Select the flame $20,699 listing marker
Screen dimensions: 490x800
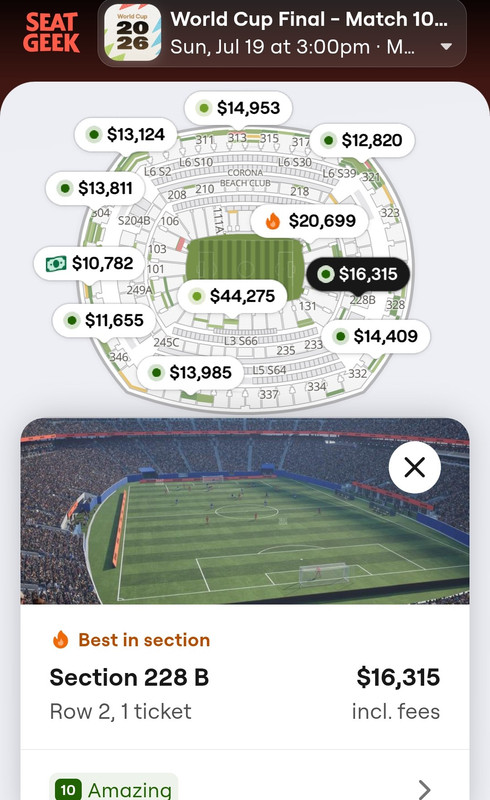tap(309, 220)
